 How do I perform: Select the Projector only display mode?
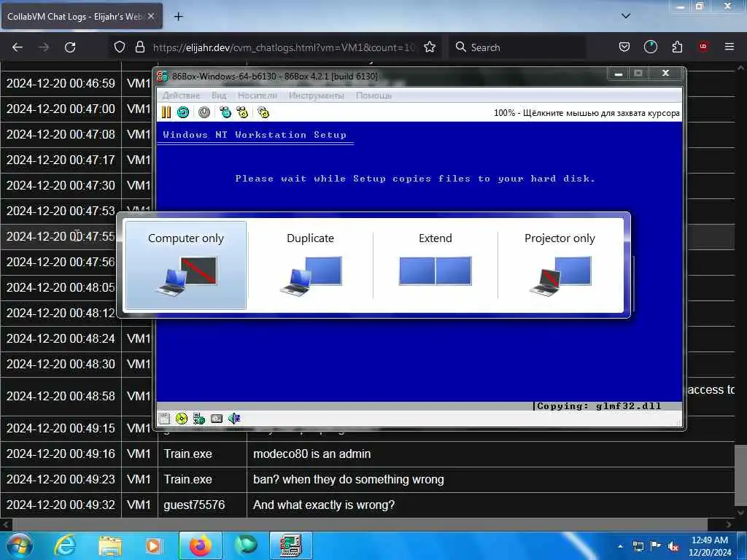pos(560,265)
